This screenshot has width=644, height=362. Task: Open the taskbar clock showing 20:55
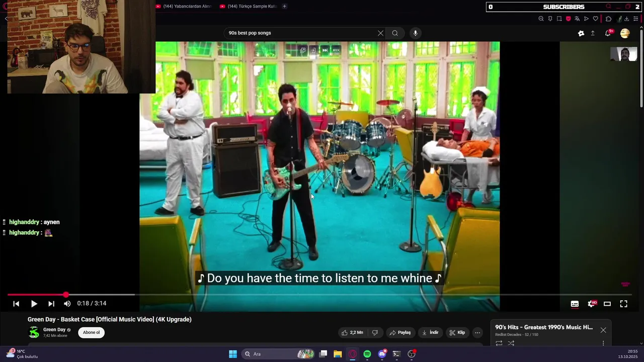click(x=628, y=354)
